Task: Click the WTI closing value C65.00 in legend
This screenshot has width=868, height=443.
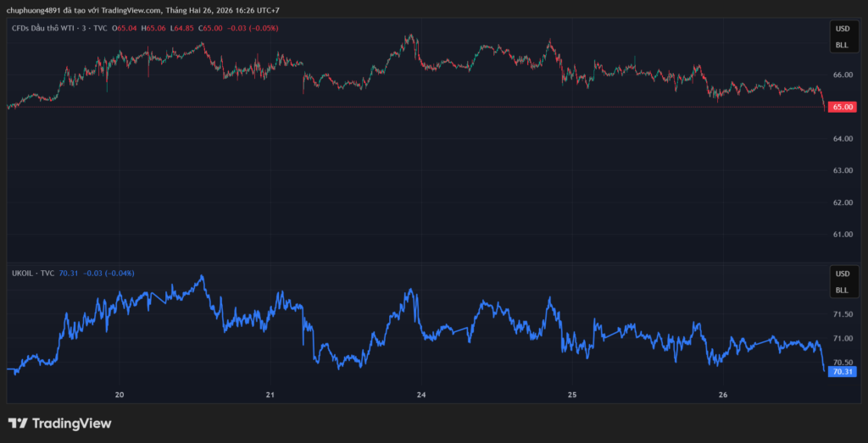Action: coord(211,28)
